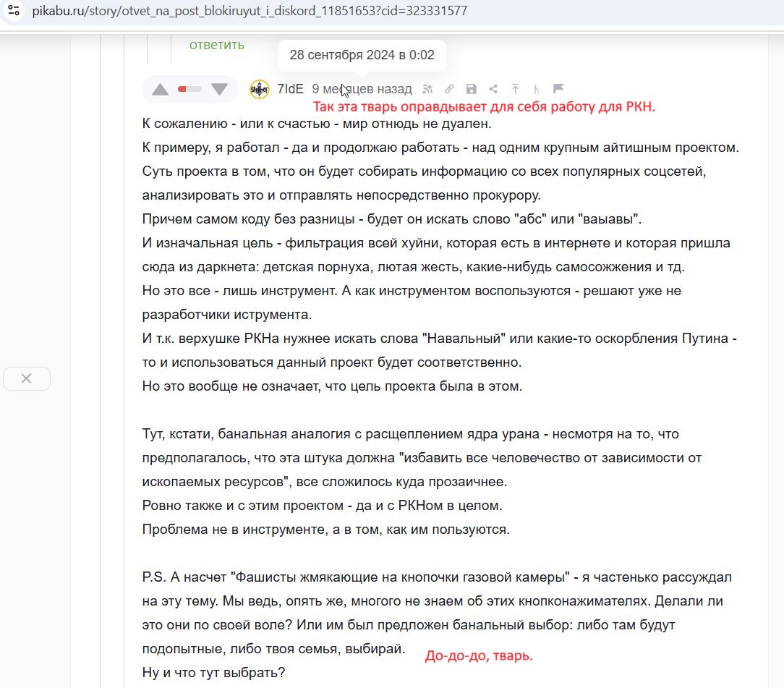Click line 'Ну и что тут выбрать?'

pyautogui.click(x=213, y=673)
